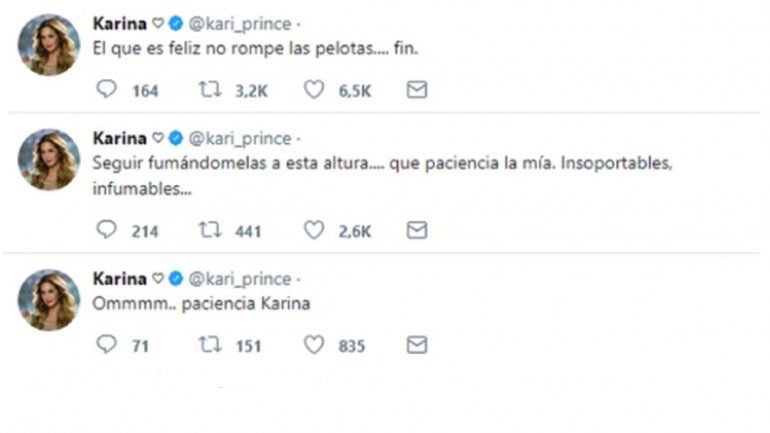The image size is (770, 433).
Task: Open Karina's avatar on the first tweet
Action: tap(49, 45)
